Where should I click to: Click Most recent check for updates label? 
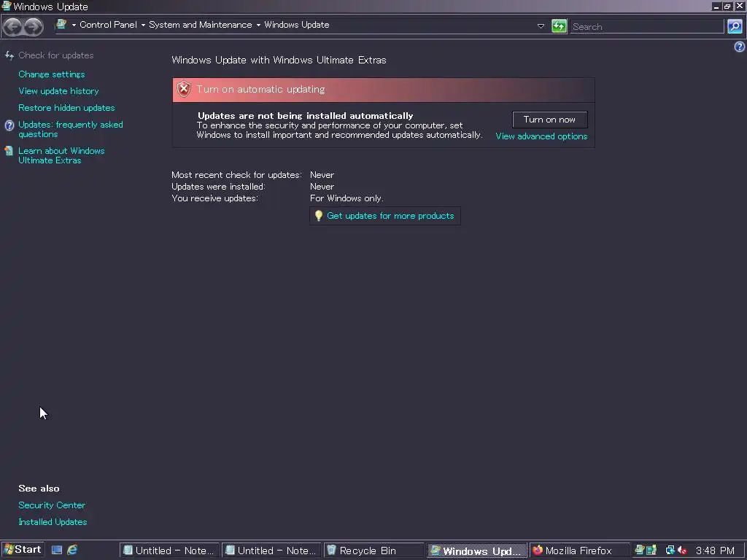[x=237, y=175]
